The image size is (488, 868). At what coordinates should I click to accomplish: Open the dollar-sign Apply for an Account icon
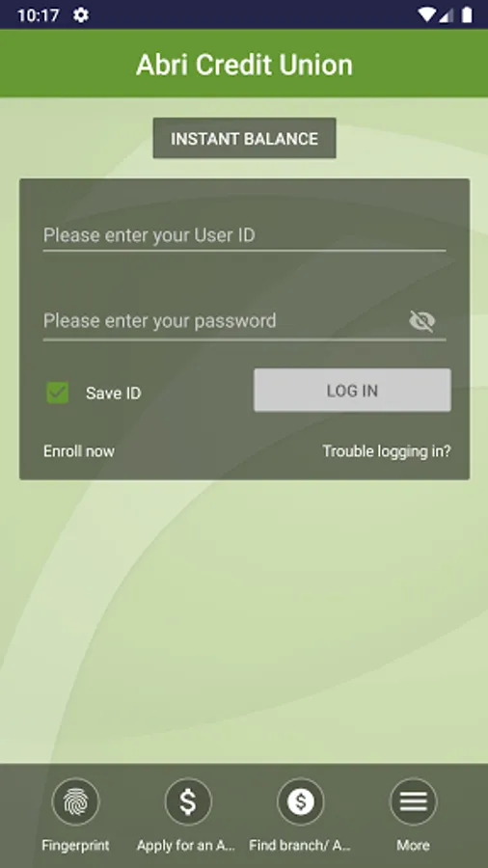[188, 801]
